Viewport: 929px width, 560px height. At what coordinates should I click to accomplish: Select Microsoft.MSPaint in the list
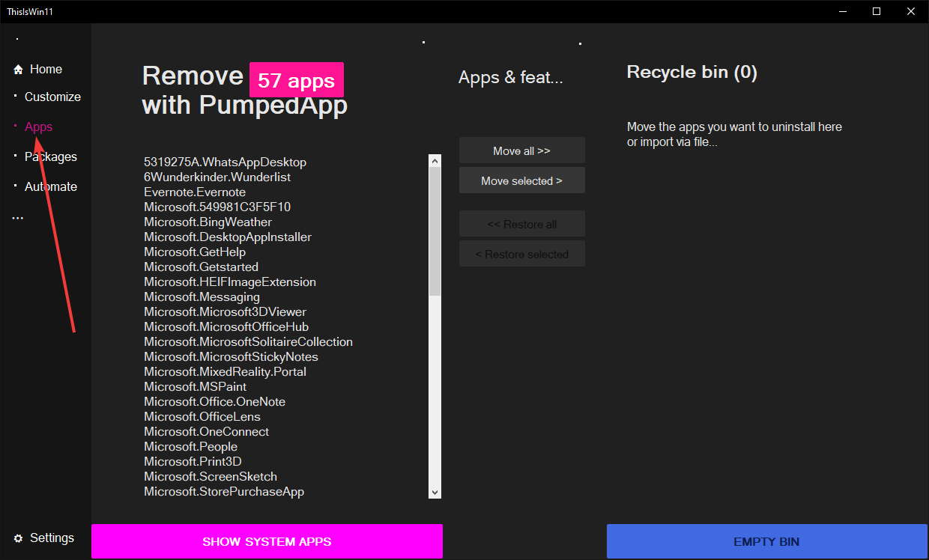(195, 386)
